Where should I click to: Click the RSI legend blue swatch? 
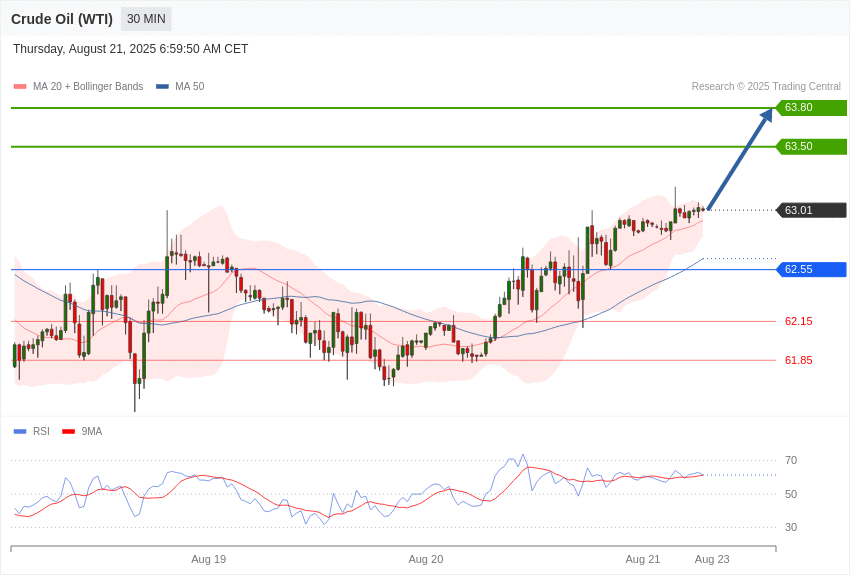coord(20,432)
